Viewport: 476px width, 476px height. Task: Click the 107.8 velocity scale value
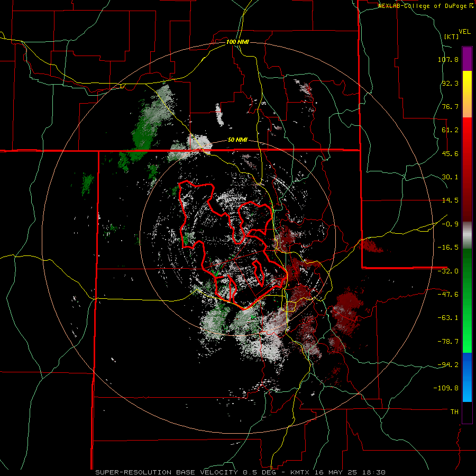pyautogui.click(x=448, y=59)
